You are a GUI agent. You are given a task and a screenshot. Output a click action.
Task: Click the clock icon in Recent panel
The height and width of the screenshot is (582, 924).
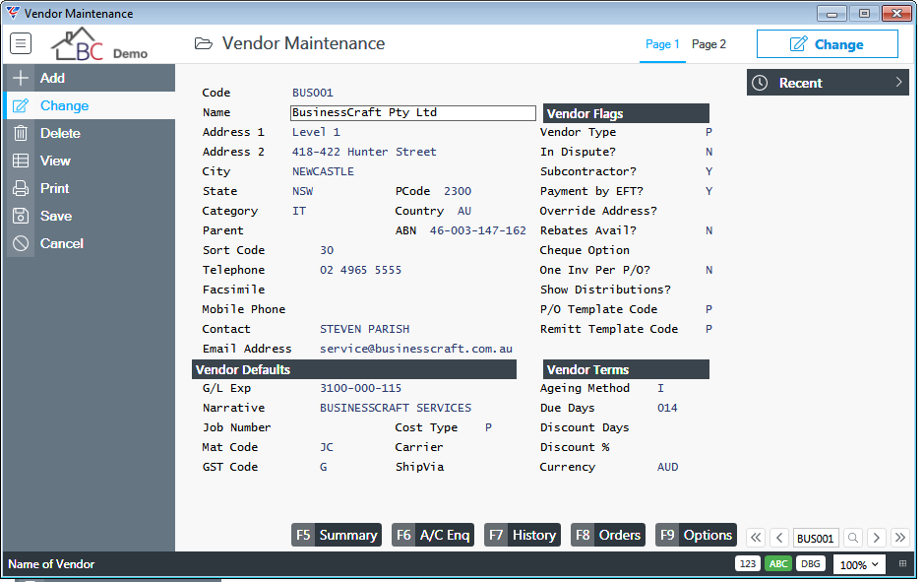(760, 83)
